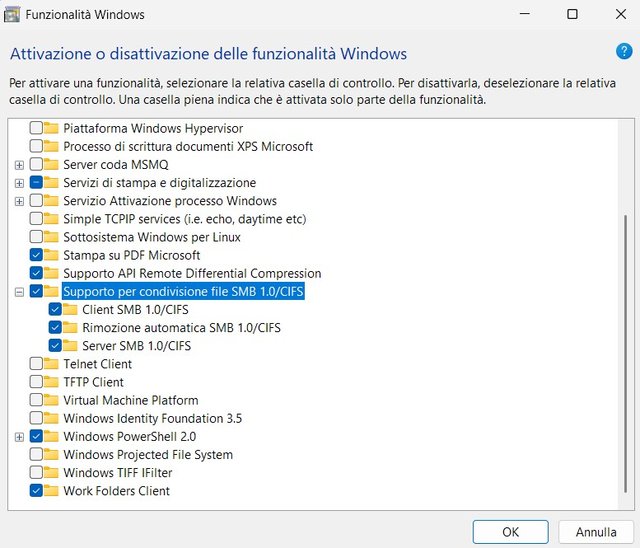
Task: Click folder icon beside Server coda MSMQ
Action: point(51,164)
